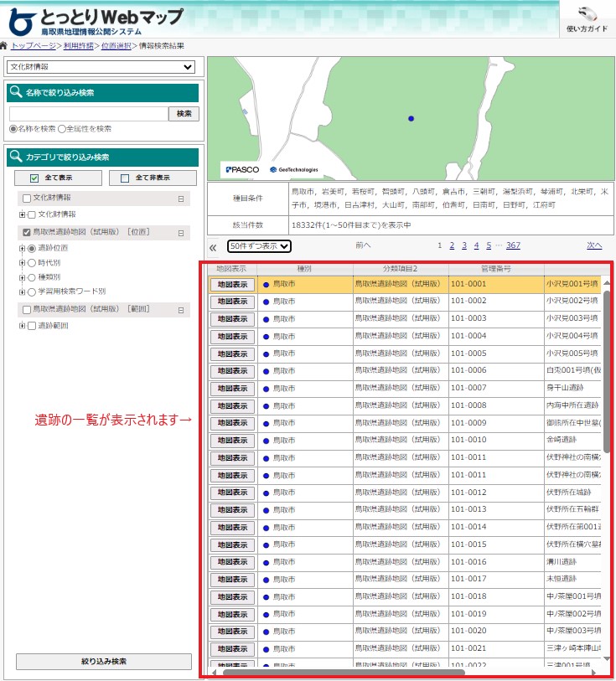Expand the 文化財情報 tree node
This screenshot has width=616, height=681.
[22, 214]
